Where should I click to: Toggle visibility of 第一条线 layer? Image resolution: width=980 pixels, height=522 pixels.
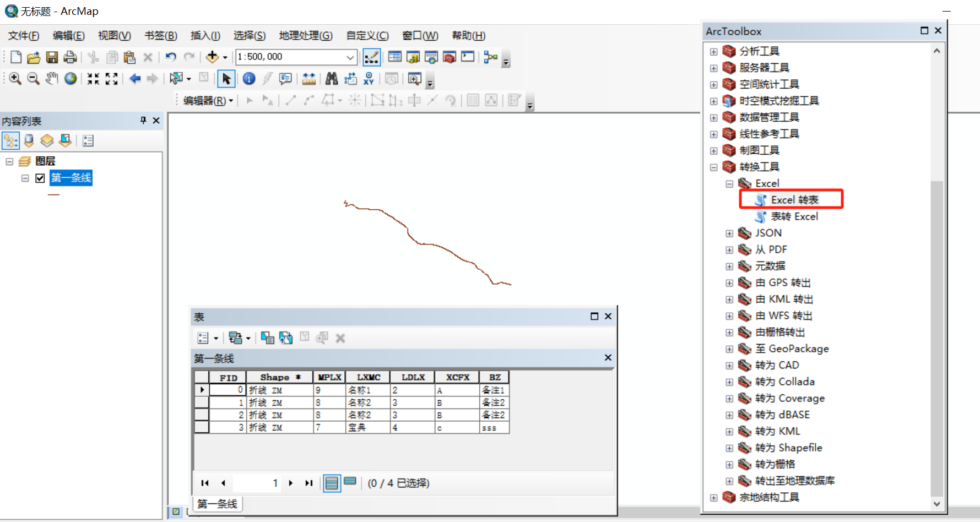40,178
